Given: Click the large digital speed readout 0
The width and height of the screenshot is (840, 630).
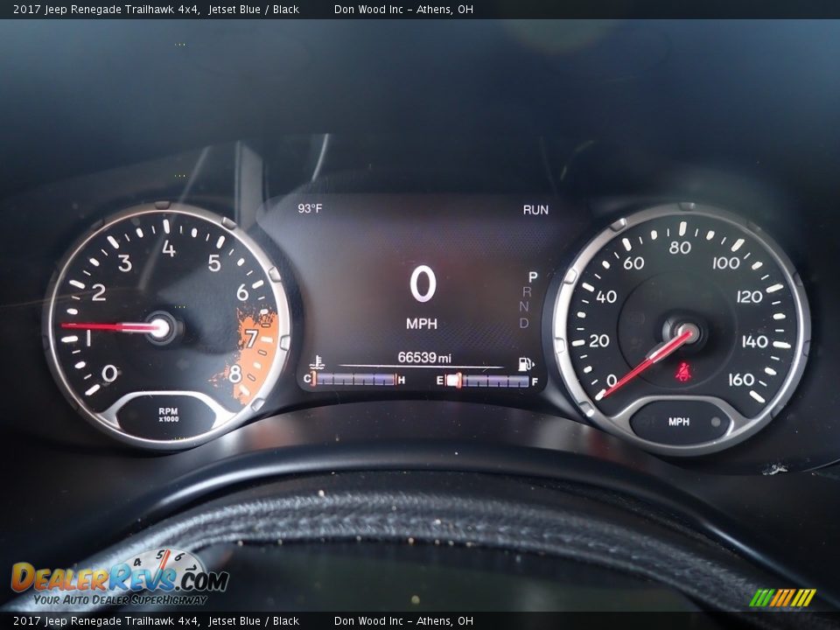Looking at the screenshot, I should (423, 283).
